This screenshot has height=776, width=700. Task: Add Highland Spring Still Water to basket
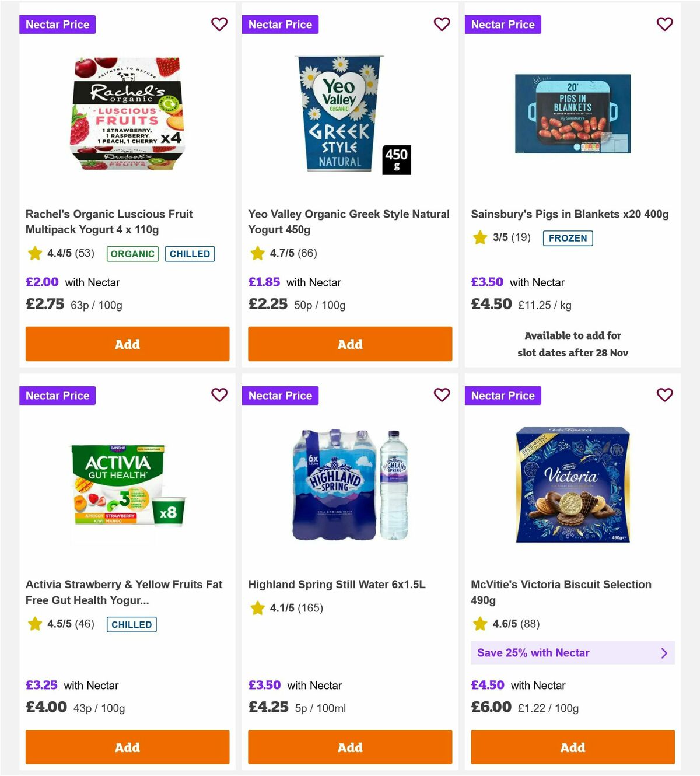click(x=349, y=747)
